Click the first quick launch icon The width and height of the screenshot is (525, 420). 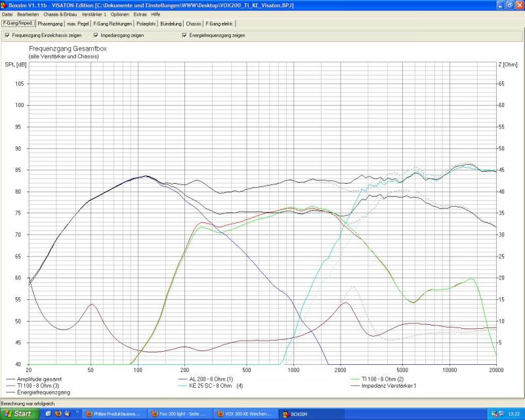pyautogui.click(x=49, y=414)
